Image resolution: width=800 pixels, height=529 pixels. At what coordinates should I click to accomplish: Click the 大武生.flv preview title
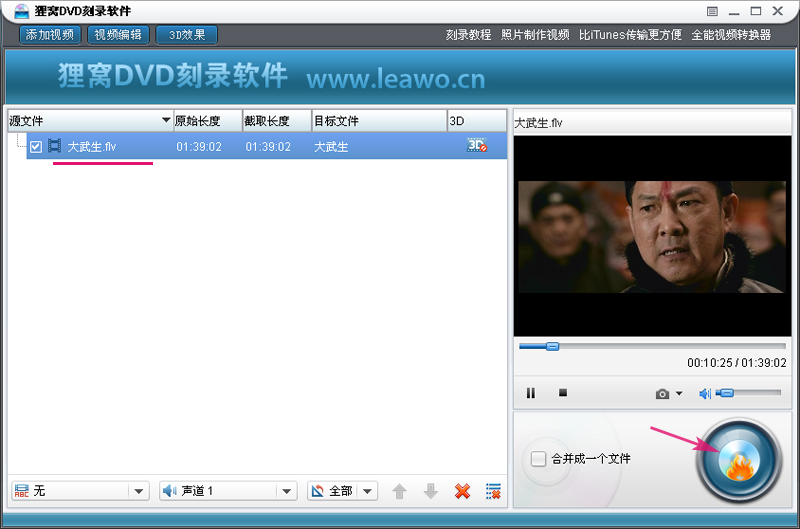point(538,123)
